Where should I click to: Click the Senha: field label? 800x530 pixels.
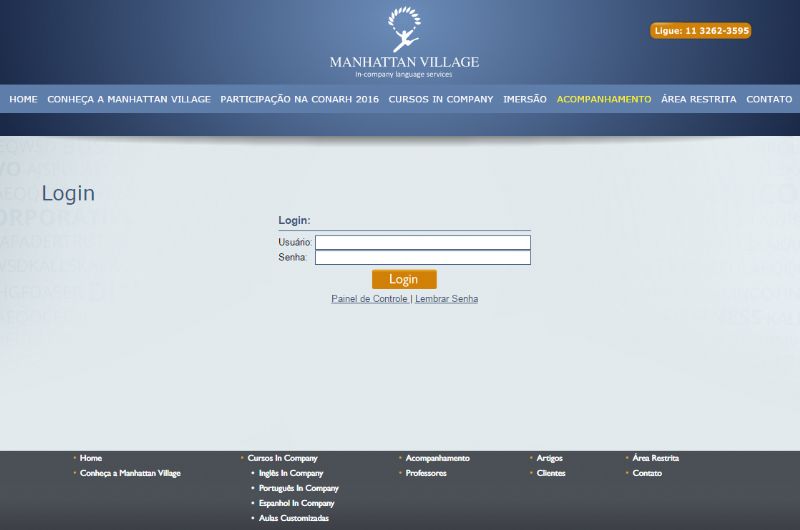coord(292,257)
